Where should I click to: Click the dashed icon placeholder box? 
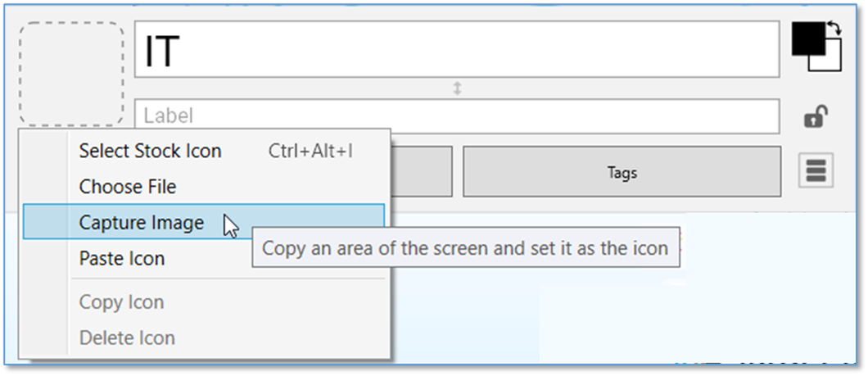pyautogui.click(x=72, y=75)
